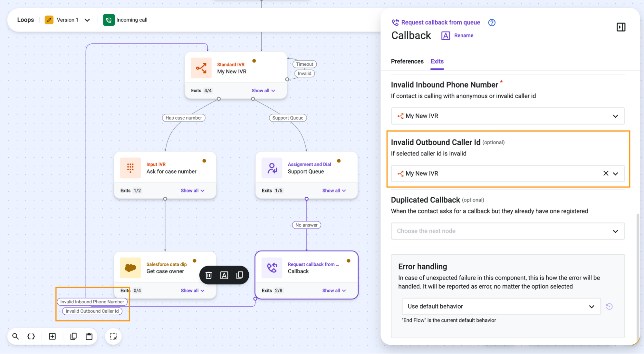Screen dimensions: 644x354
Task: Expand Show all on Ask for case number
Action: point(193,191)
